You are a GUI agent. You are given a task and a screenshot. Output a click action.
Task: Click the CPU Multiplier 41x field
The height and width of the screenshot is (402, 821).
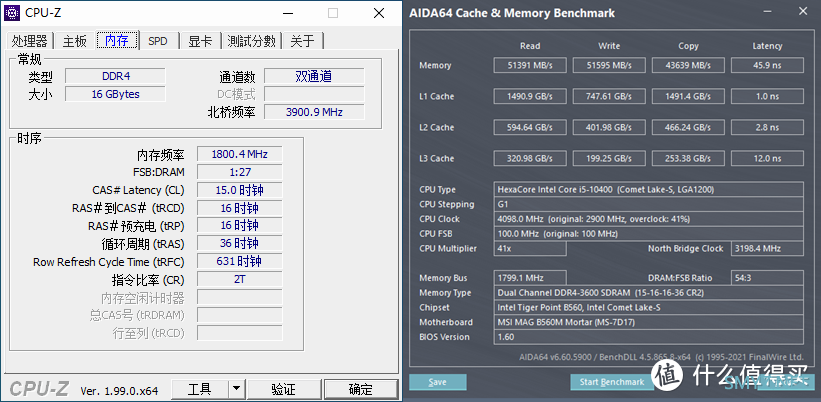tap(530, 248)
